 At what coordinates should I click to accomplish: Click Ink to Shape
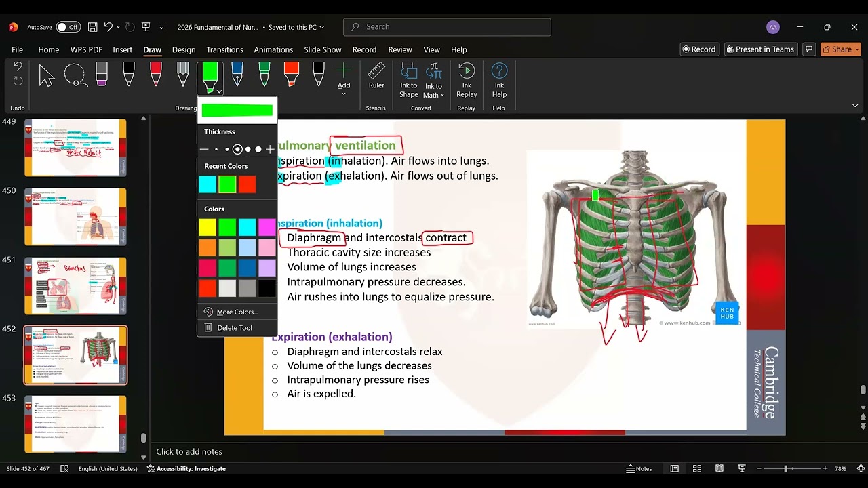point(409,80)
